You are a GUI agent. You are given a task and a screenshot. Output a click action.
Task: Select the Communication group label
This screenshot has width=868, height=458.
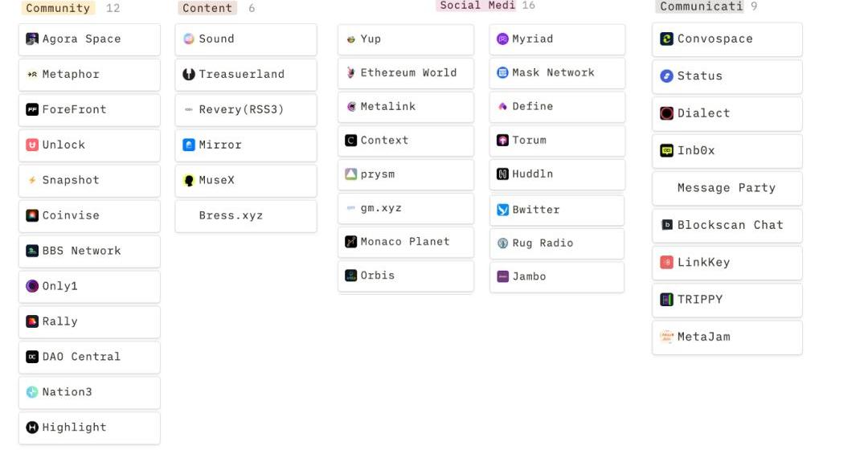coord(701,6)
